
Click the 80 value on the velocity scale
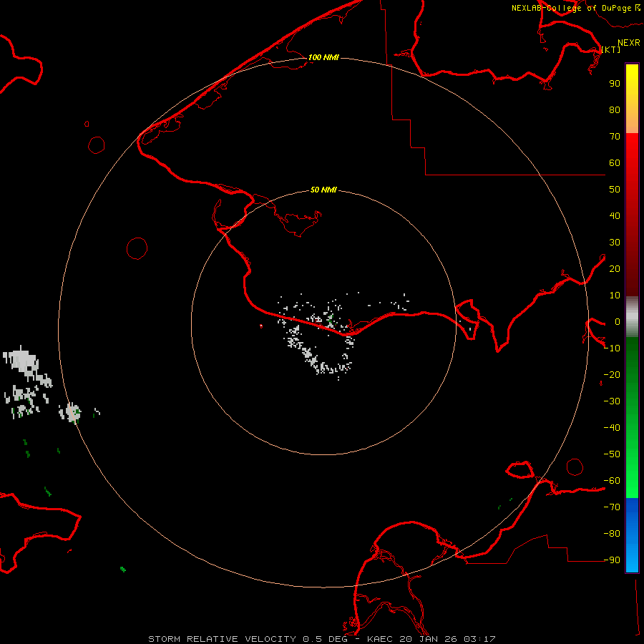[x=615, y=110]
